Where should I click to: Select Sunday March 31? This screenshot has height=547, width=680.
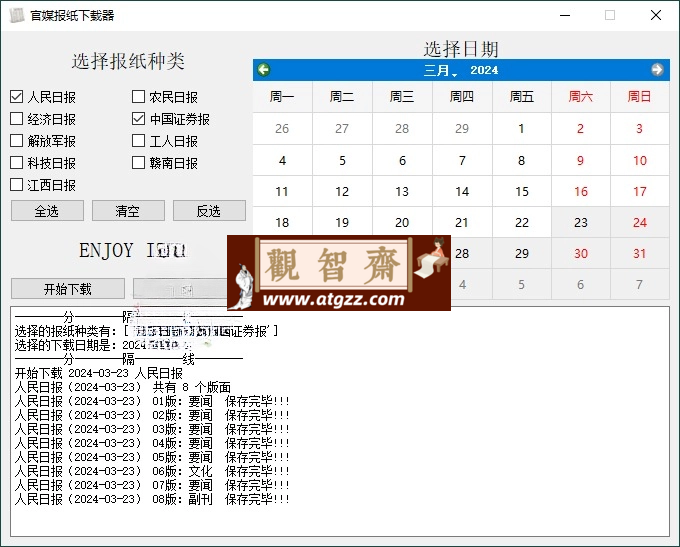tap(640, 253)
